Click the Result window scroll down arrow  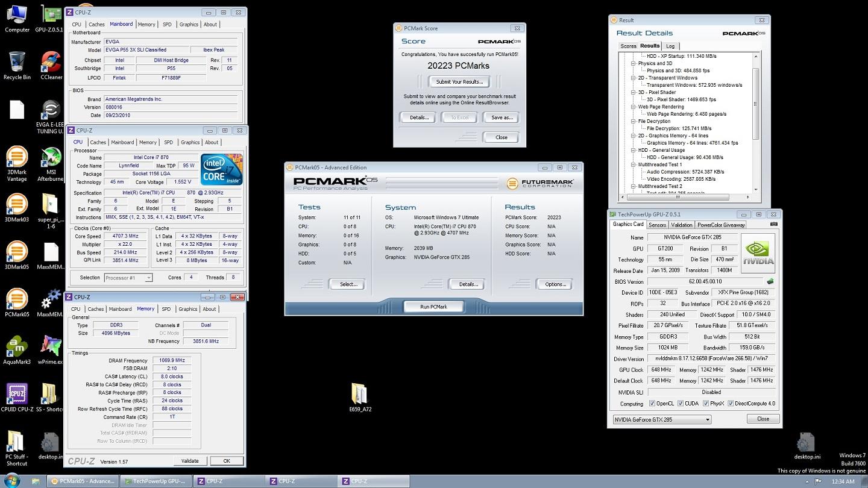pos(755,190)
